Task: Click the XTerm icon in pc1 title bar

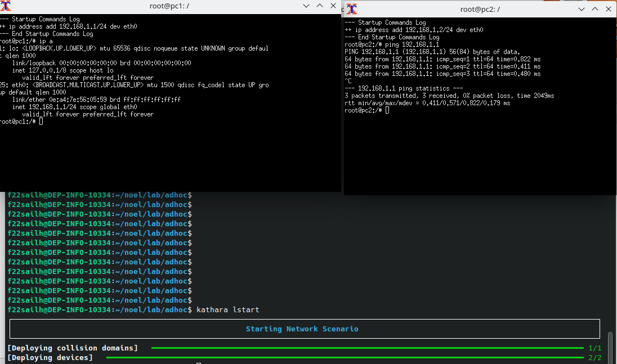Action: coord(6,6)
